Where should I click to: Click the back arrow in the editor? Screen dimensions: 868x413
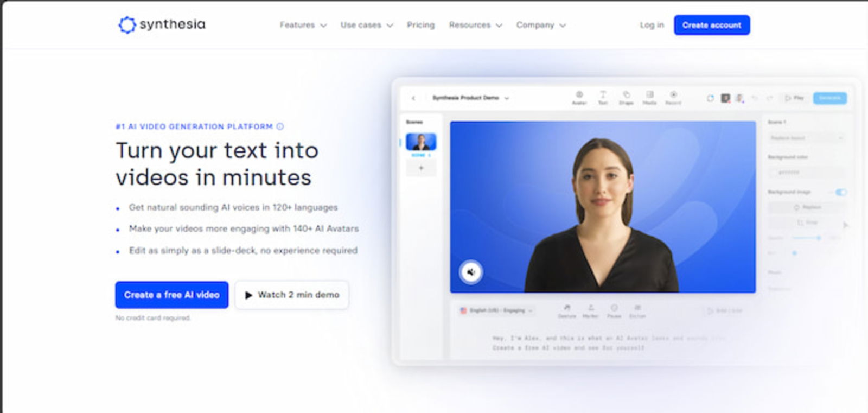click(413, 98)
